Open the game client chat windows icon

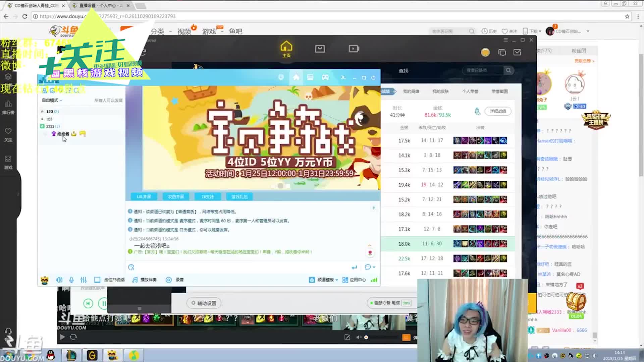502,53
